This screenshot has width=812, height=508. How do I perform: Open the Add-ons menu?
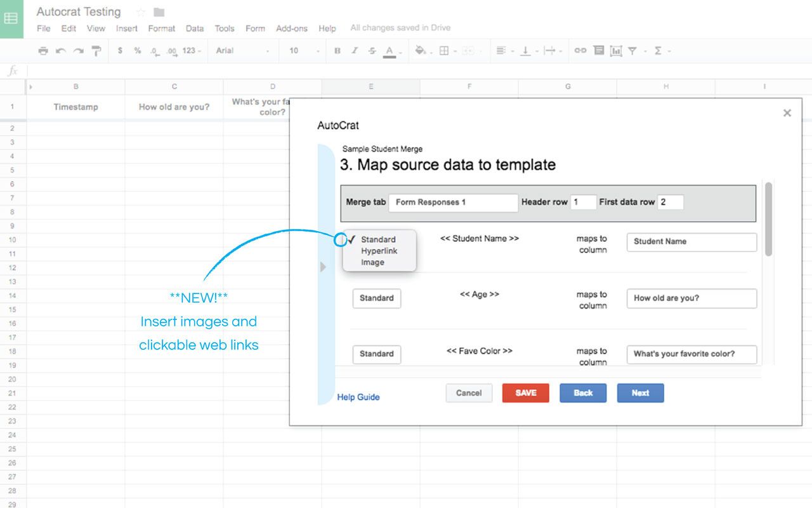coord(292,28)
